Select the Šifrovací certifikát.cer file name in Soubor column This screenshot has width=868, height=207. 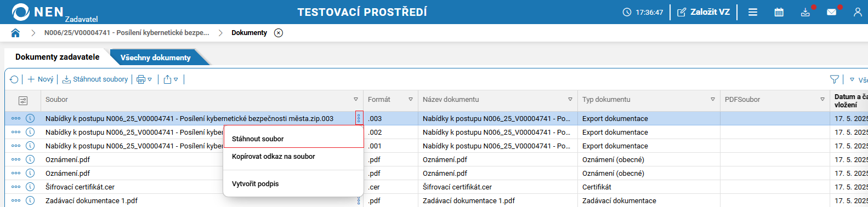click(x=80, y=187)
